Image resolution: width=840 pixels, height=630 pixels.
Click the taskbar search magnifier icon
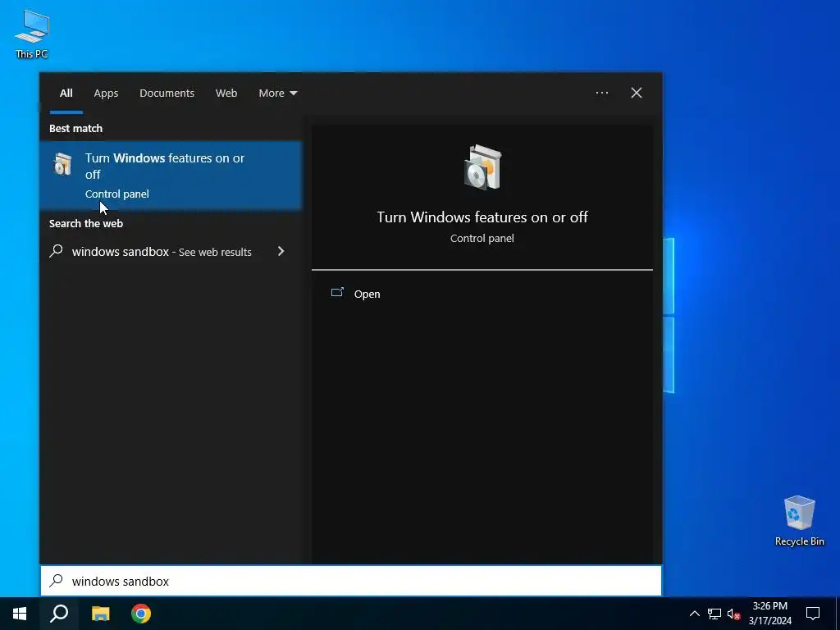click(59, 614)
